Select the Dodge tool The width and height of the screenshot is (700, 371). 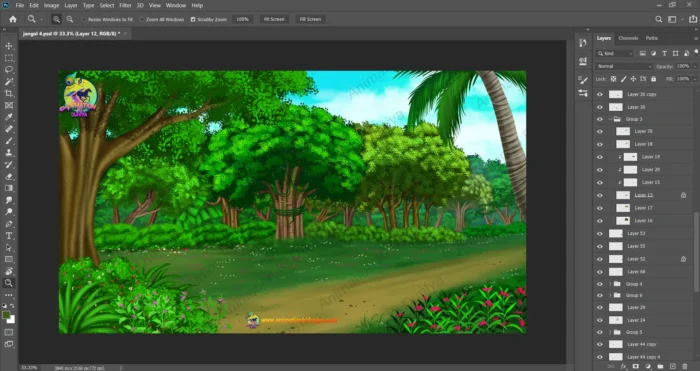[x=8, y=212]
